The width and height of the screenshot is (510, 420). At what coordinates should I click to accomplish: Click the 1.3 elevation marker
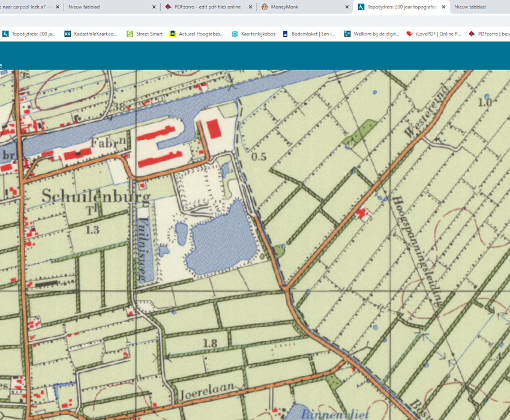tap(92, 230)
